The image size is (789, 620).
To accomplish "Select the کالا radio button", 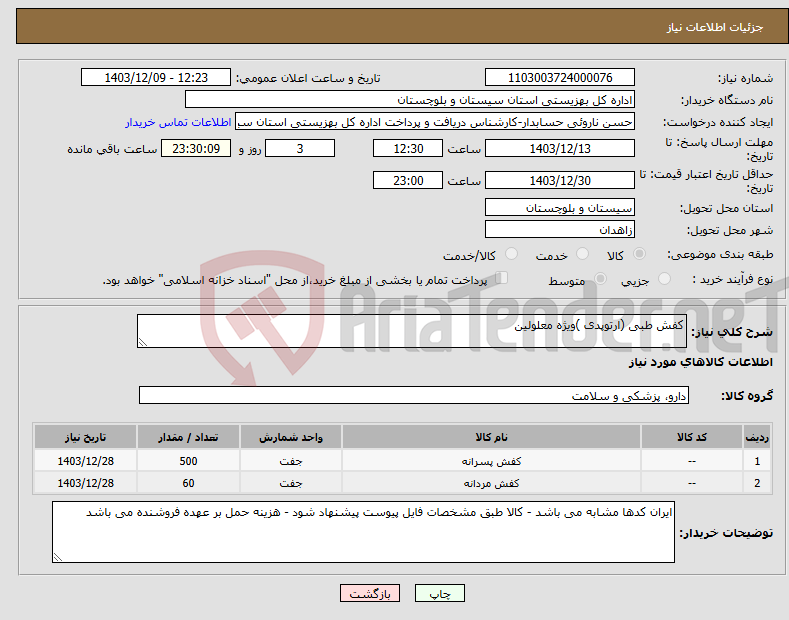I will 639,254.
